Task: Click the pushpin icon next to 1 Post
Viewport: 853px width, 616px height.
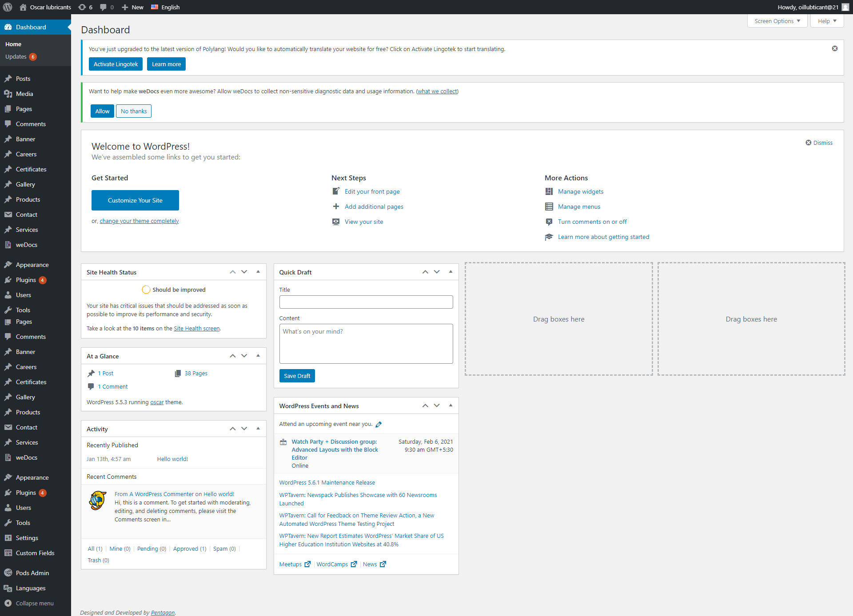Action: 91,373
